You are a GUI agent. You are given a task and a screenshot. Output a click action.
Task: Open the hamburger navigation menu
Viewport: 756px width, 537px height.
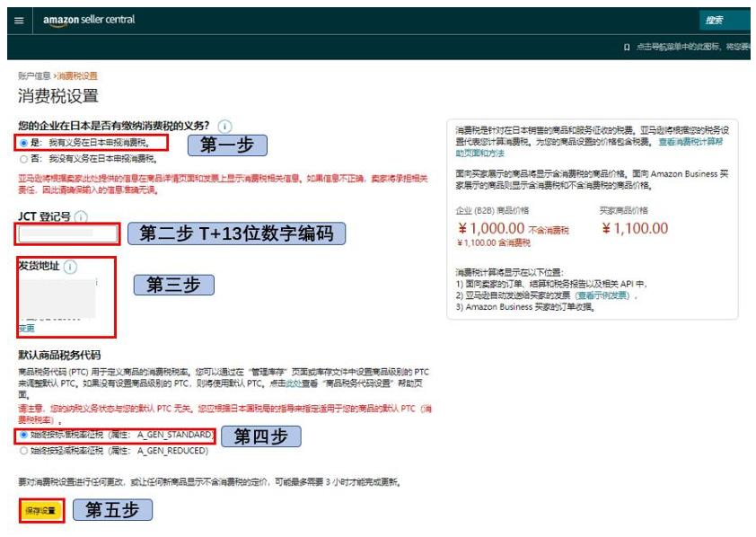point(18,19)
